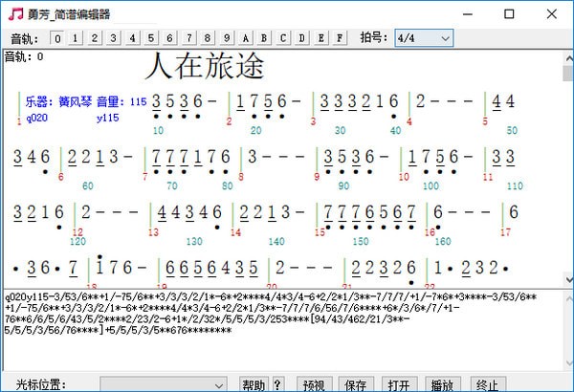Open the 4/4 time signature dropdown
Image resolution: width=574 pixels, height=392 pixels.
pyautogui.click(x=424, y=38)
